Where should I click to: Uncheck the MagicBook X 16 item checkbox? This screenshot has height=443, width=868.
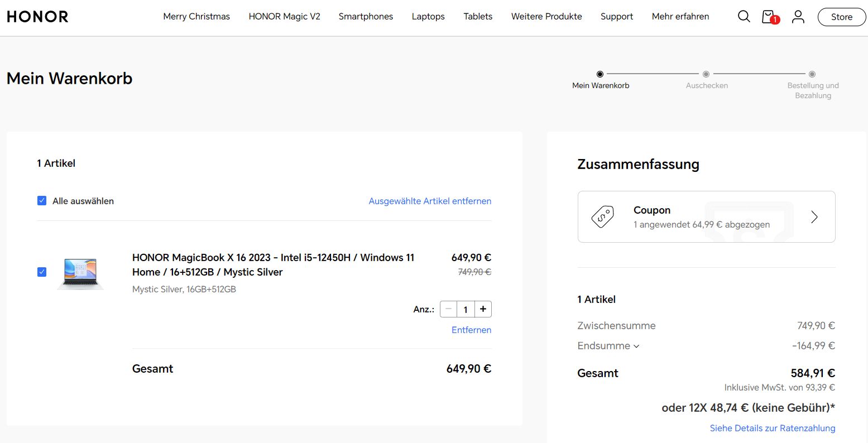(x=42, y=272)
